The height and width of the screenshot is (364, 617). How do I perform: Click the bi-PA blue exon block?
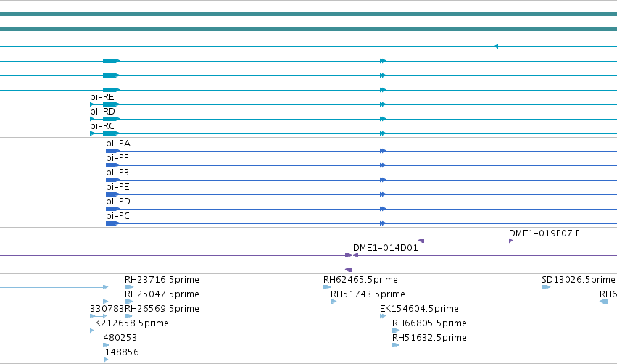[x=112, y=151]
